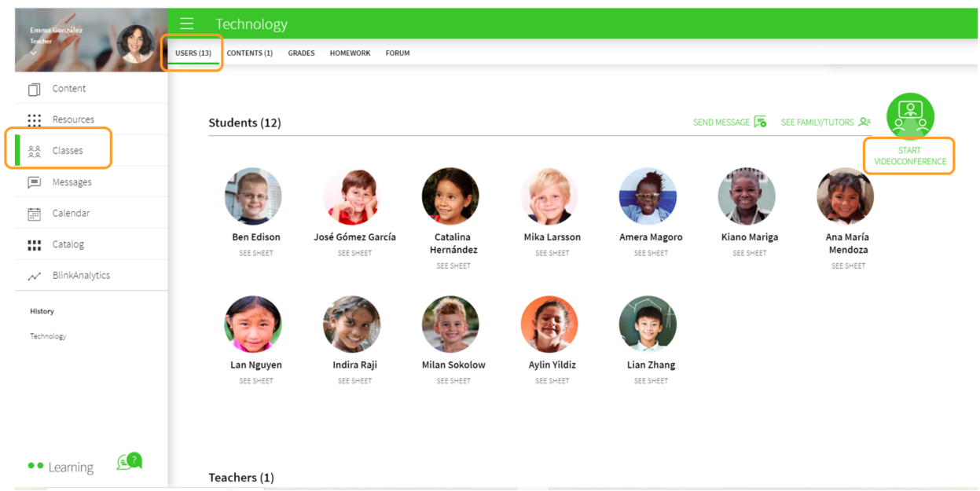980x491 pixels.
Task: Open the Calendar icon in sidebar
Action: click(x=35, y=214)
